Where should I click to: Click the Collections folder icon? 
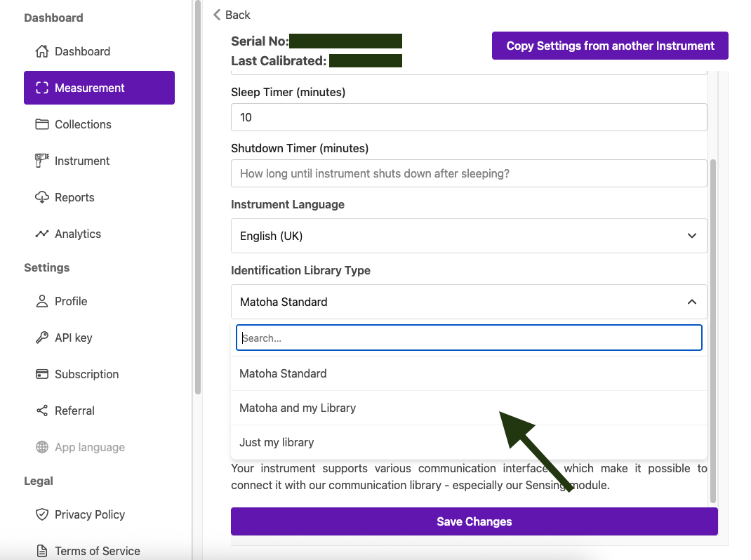42,124
